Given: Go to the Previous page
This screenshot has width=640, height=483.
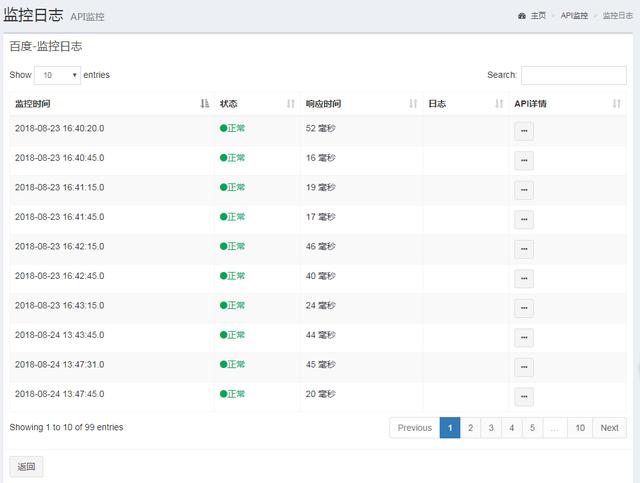Looking at the screenshot, I should coord(415,428).
